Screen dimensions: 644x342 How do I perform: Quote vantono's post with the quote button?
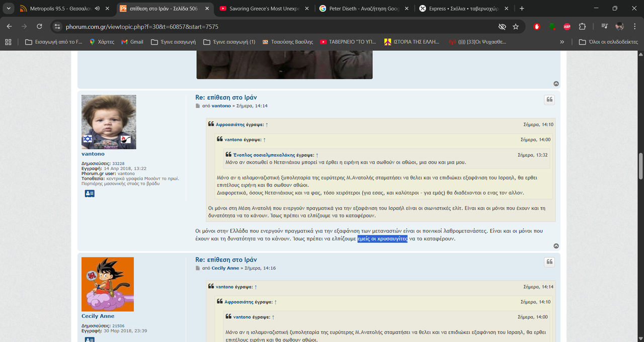click(x=549, y=100)
